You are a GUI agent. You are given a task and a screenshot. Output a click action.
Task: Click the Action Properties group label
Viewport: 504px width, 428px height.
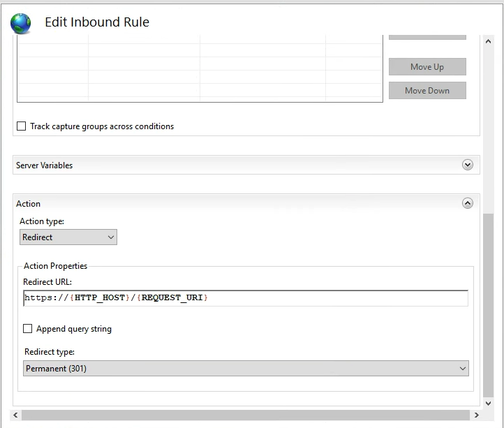tap(55, 266)
